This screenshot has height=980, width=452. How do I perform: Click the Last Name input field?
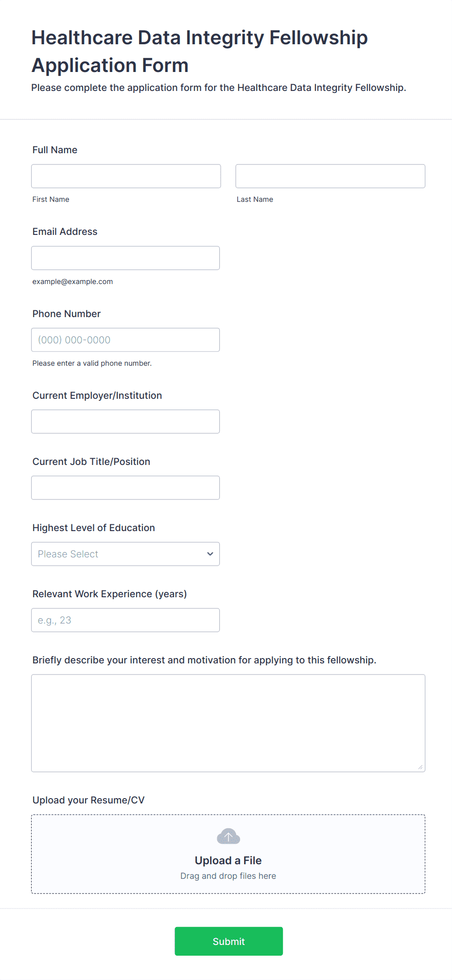coord(330,176)
